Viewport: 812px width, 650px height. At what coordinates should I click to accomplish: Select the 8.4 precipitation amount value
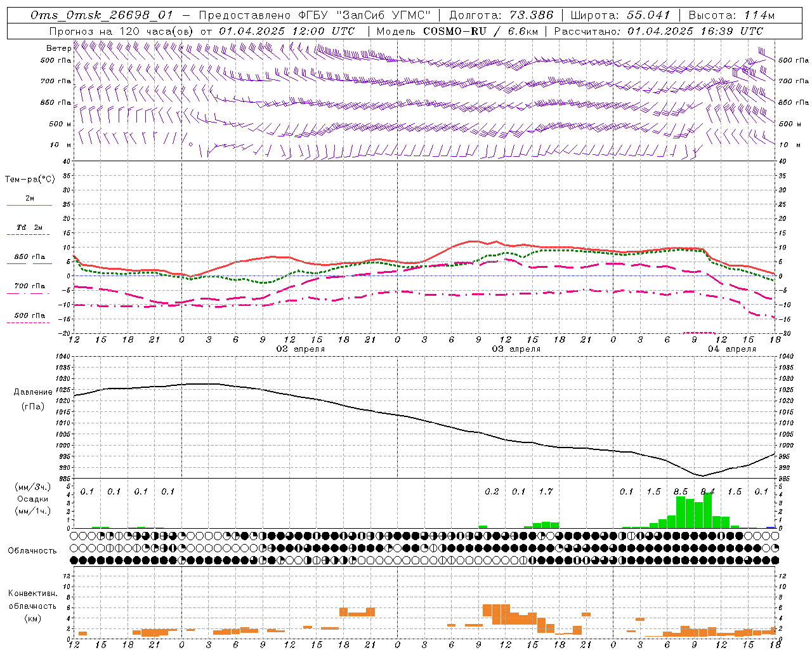(707, 491)
